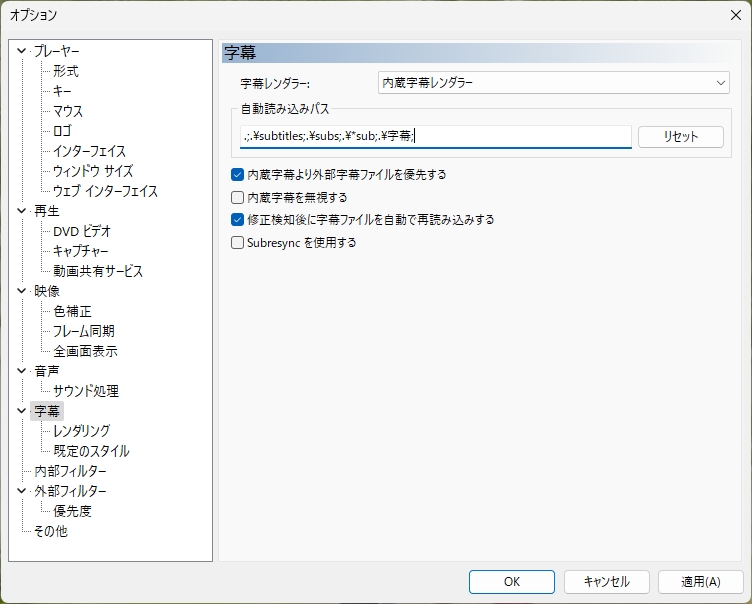This screenshot has width=752, height=604.
Task: Collapse the 外部フィルター tree node
Action: tap(22, 491)
